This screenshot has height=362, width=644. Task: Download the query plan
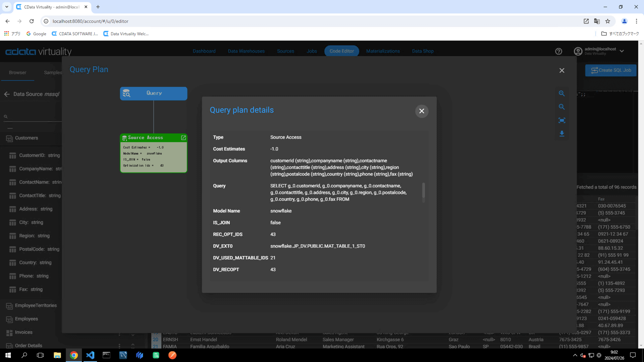tap(561, 134)
